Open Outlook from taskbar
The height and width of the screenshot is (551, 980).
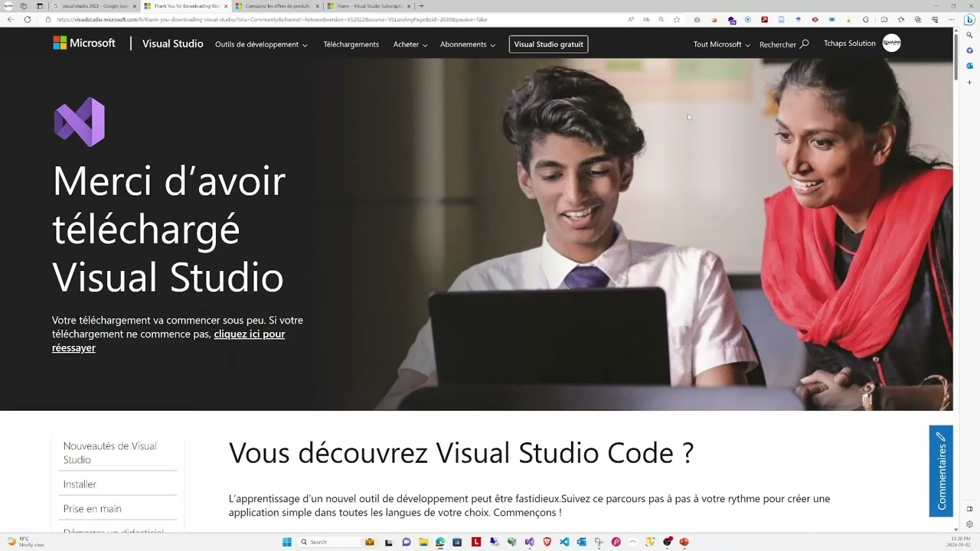(x=581, y=542)
